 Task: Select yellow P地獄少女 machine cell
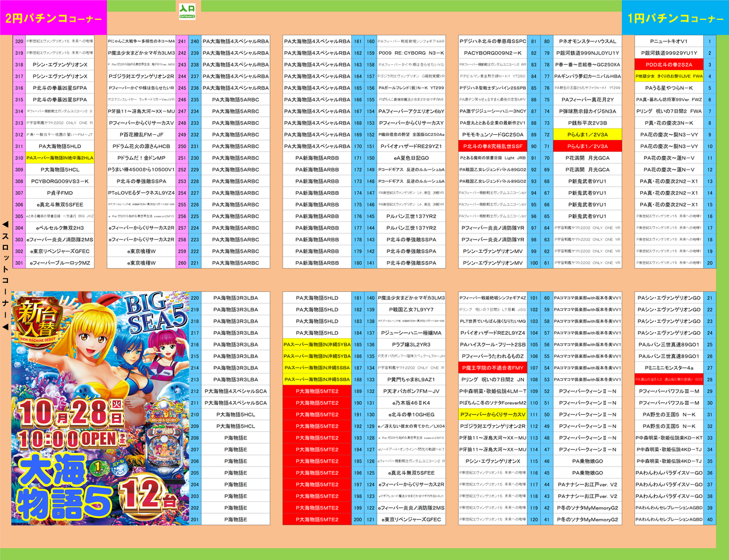669,76
